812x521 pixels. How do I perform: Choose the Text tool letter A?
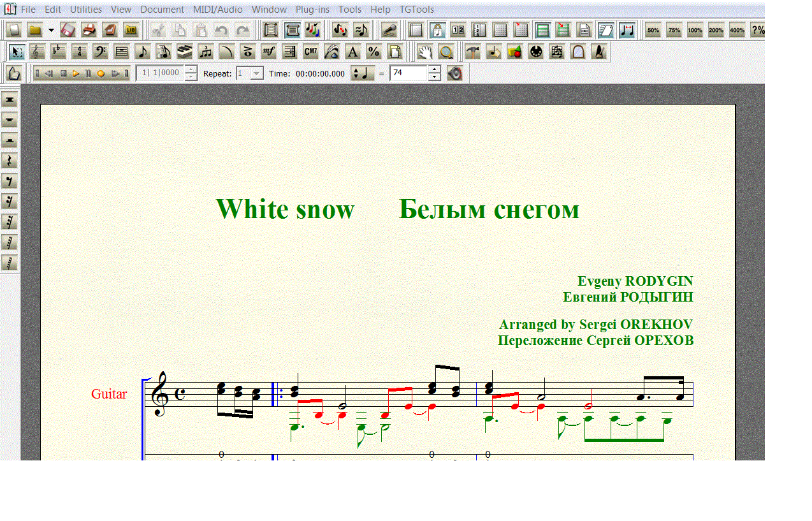pyautogui.click(x=352, y=52)
